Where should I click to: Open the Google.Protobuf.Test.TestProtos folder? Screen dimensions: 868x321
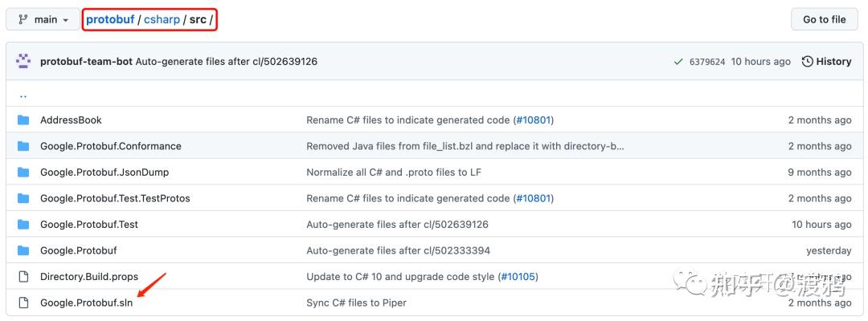(x=115, y=198)
